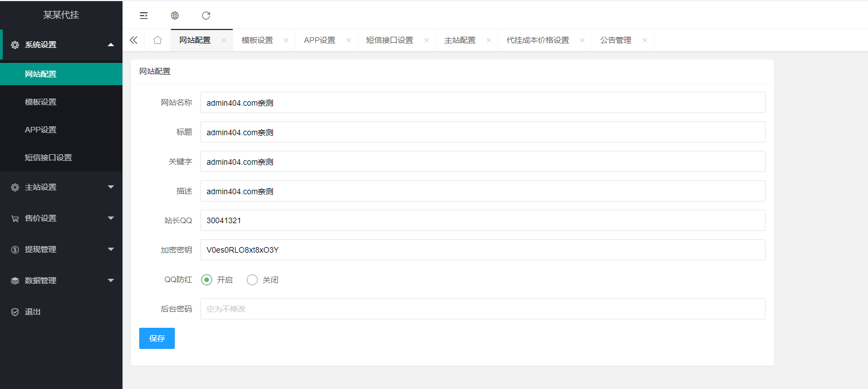
Task: Click the gear icon beside 系统设置
Action: click(15, 45)
